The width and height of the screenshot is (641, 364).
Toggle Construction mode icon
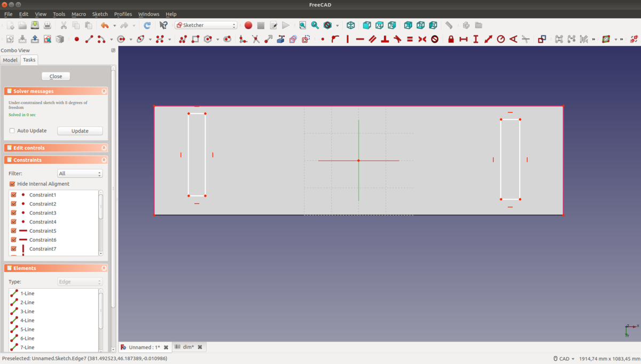coord(306,39)
